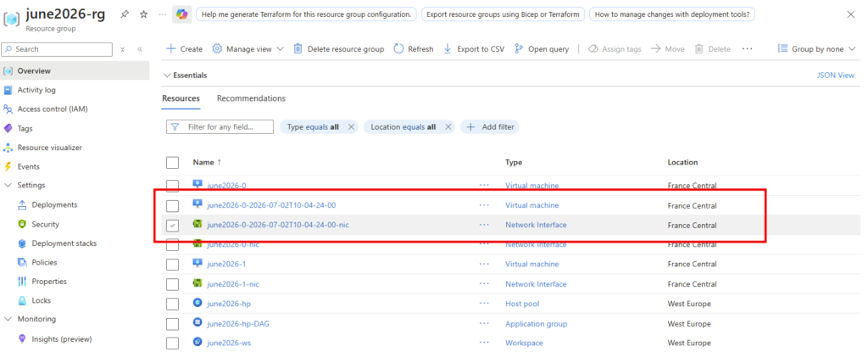
Task: Check the june2026-1 row checkbox
Action: (x=173, y=265)
